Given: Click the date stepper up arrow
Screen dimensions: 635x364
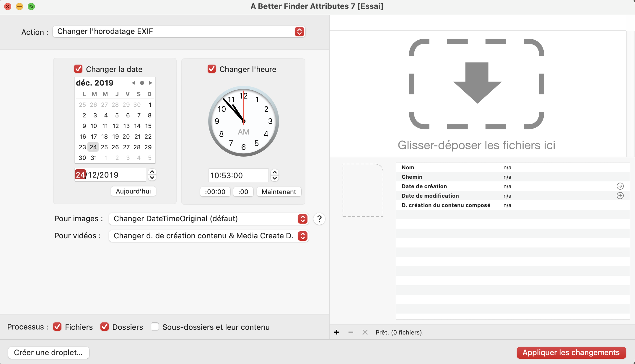Looking at the screenshot, I should [x=152, y=172].
